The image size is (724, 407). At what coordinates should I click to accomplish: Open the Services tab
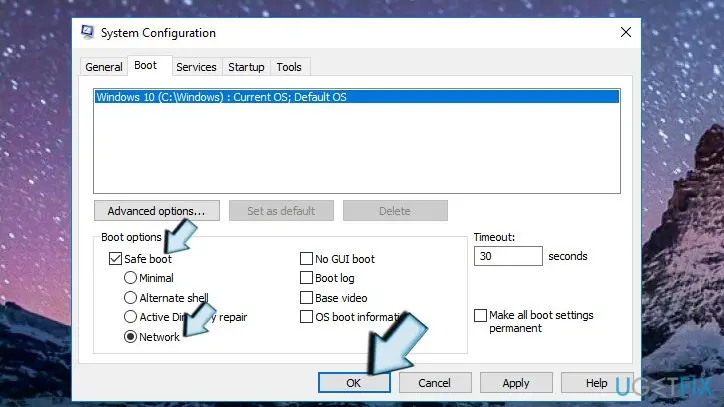196,67
